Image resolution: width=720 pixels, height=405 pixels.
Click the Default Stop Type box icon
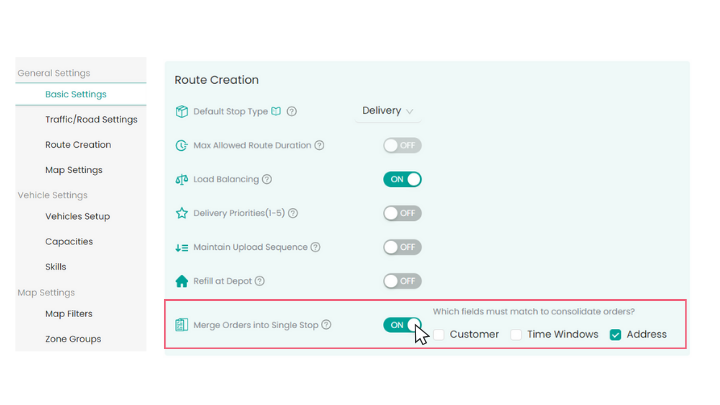(x=182, y=111)
